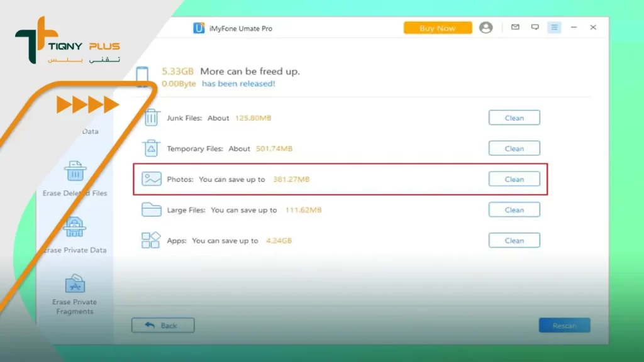Open Erase Deleted Files in sidebar
This screenshot has height=362, width=644.
[x=75, y=179]
